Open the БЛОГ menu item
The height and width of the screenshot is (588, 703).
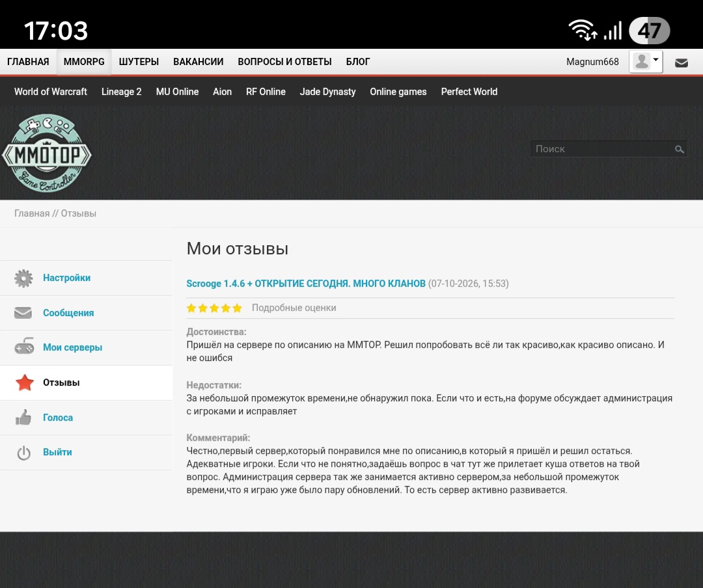358,62
